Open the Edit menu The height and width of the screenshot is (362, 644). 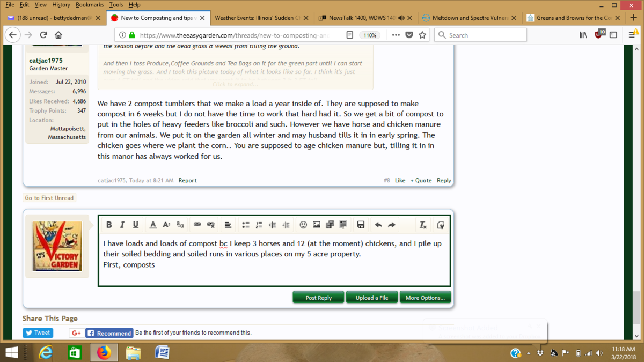(x=24, y=4)
